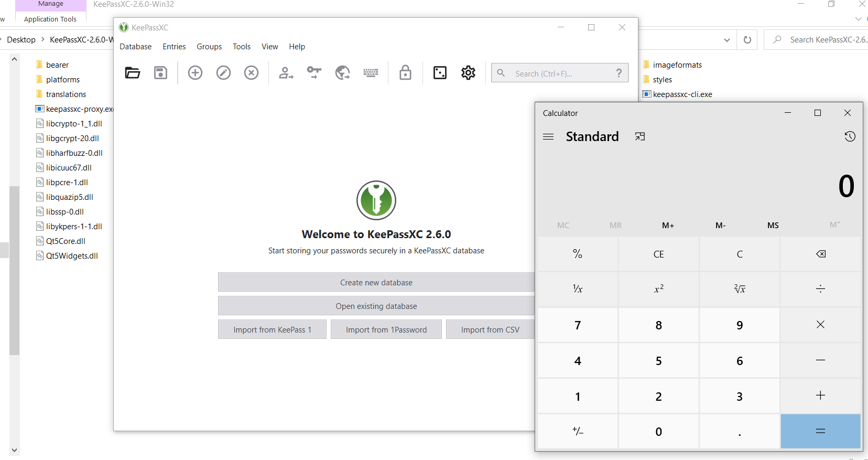Click the Calculator CE button

(658, 254)
